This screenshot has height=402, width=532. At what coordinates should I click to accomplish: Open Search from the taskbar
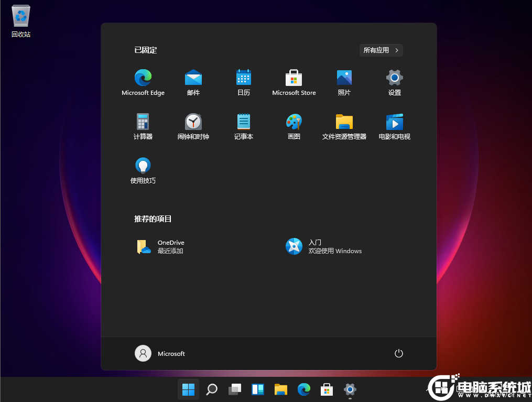point(212,389)
